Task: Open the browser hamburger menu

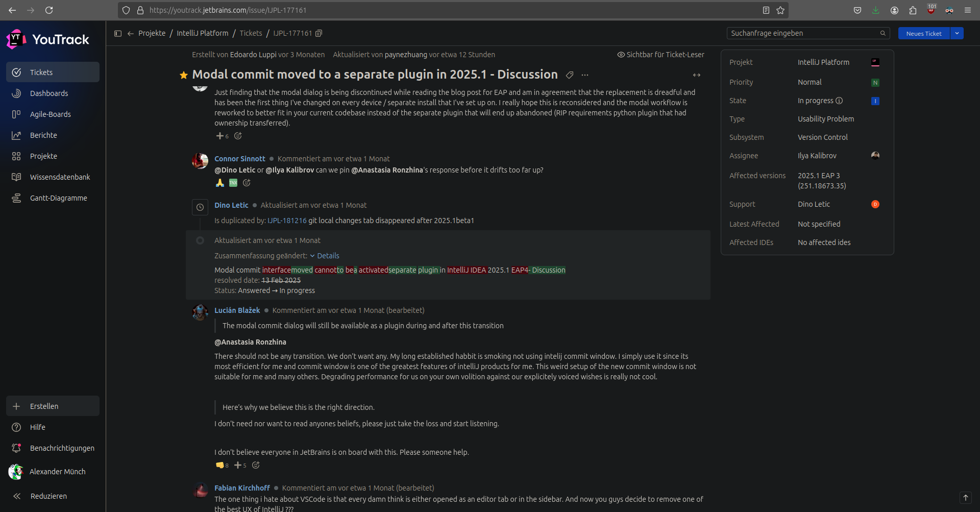Action: [967, 10]
